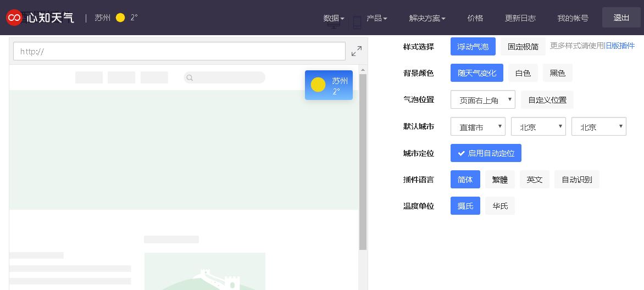Click the 默认城市 label
The image size is (644, 290).
(419, 126)
